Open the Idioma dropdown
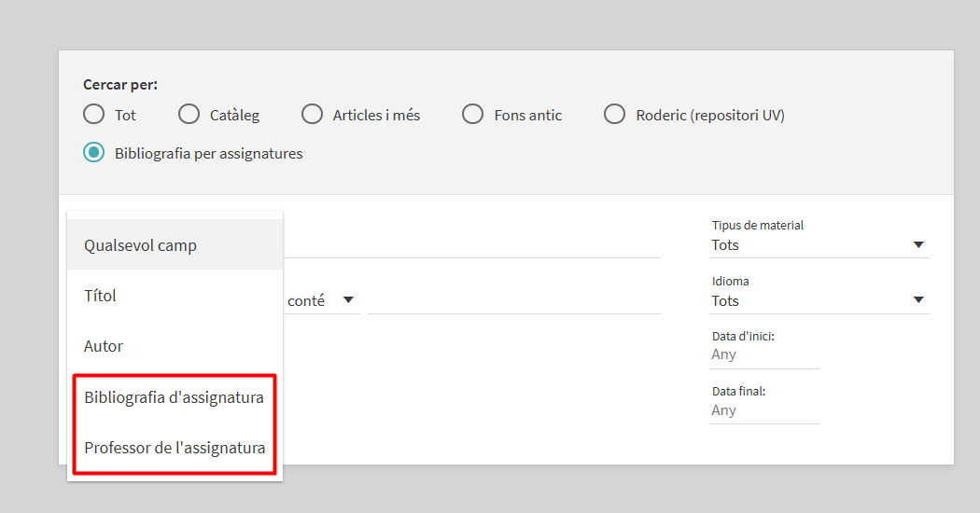Image resolution: width=980 pixels, height=513 pixels. tap(819, 300)
